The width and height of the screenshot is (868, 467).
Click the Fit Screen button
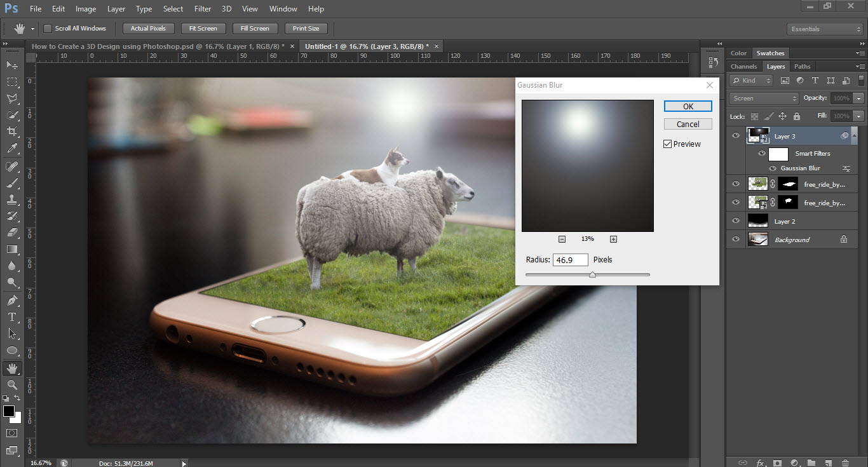coord(203,29)
